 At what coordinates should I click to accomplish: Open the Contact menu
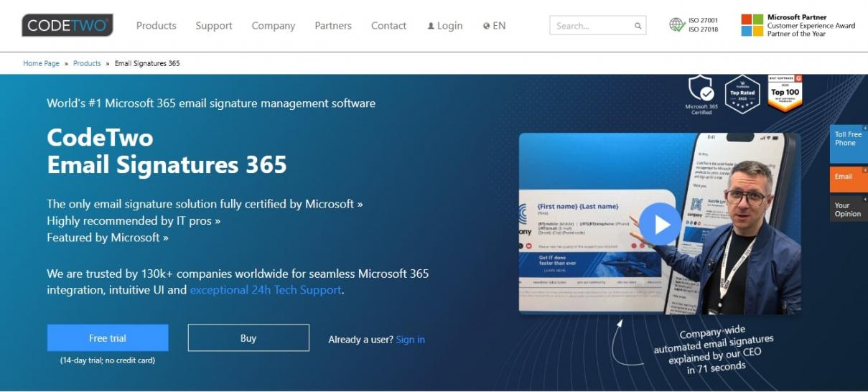(x=388, y=26)
